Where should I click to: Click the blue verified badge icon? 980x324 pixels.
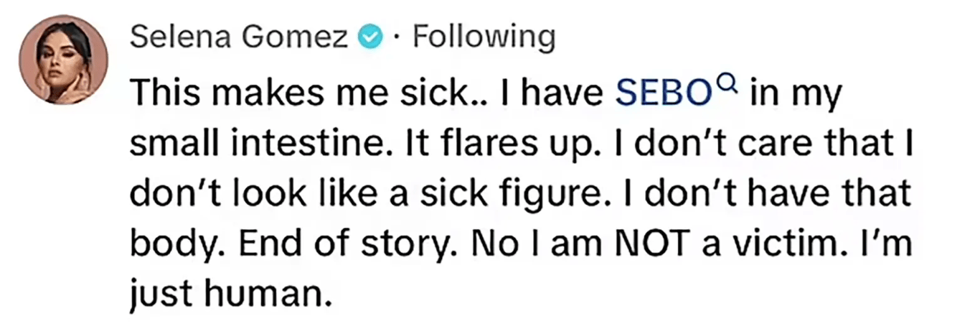pos(369,37)
